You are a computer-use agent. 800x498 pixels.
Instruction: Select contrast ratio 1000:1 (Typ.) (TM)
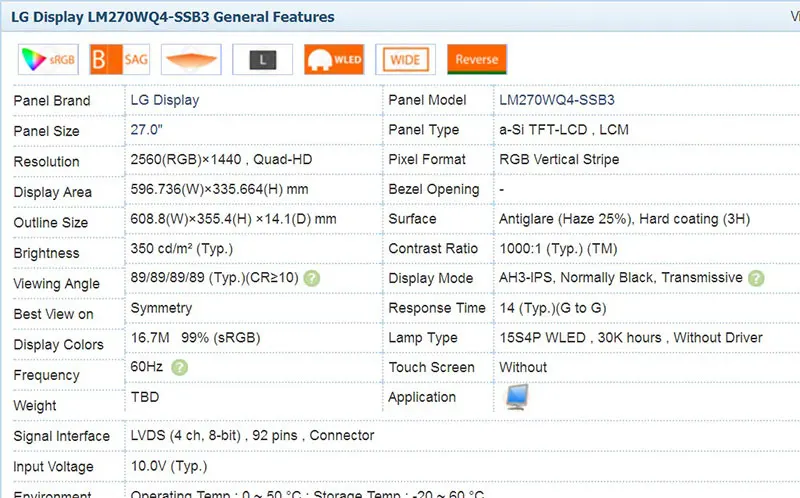tap(558, 249)
